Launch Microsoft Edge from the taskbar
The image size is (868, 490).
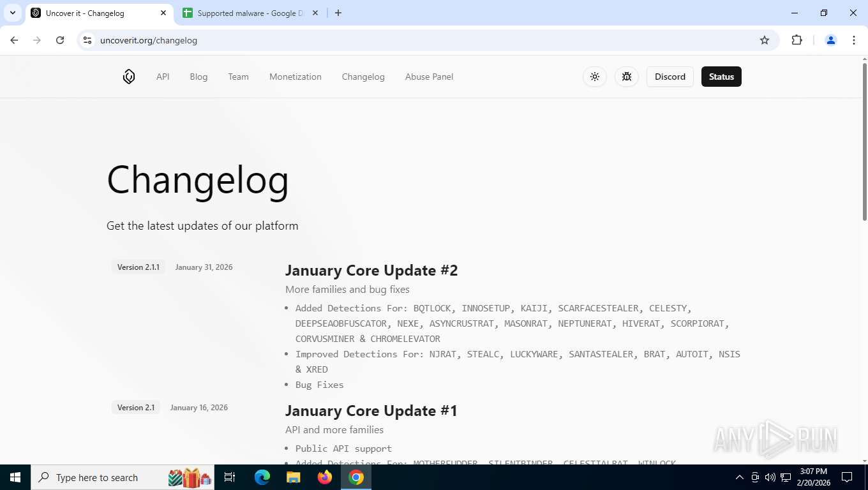coord(262,477)
